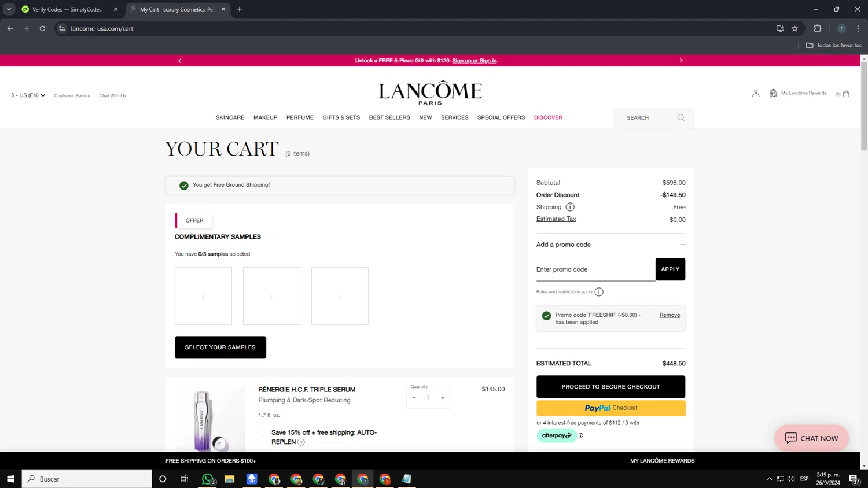This screenshot has width=868, height=488.
Task: Click SELECT YOUR SAMPLES button
Action: tap(220, 347)
